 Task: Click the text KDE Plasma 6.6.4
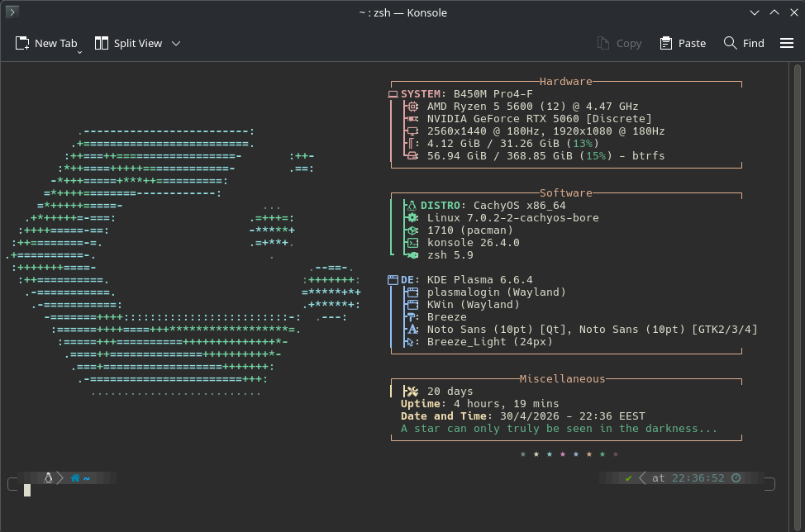[x=480, y=280]
